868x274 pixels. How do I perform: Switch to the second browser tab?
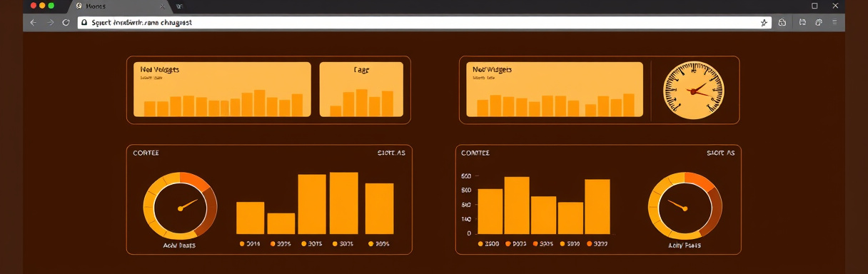pos(180,6)
